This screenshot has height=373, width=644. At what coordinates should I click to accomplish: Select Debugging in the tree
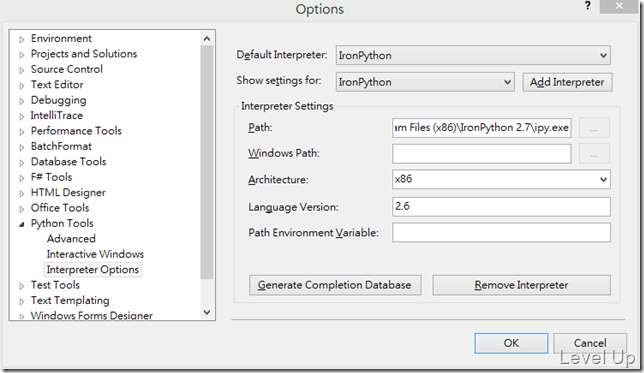click(x=58, y=100)
